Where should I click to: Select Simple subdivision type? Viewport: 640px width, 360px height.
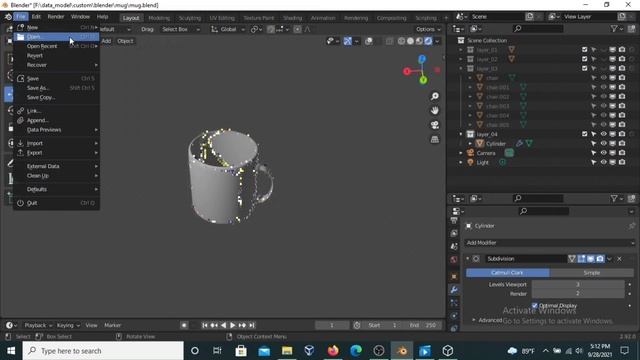click(592, 273)
